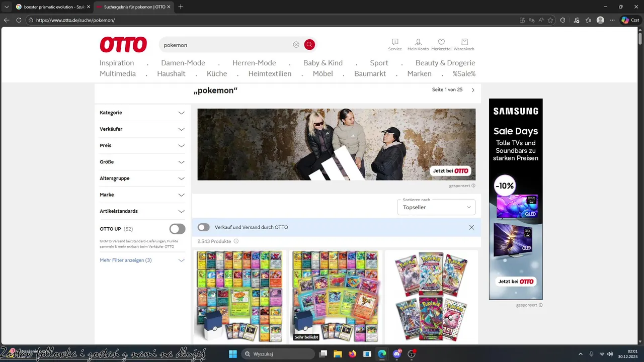Click browser back arrow

tap(7, 20)
